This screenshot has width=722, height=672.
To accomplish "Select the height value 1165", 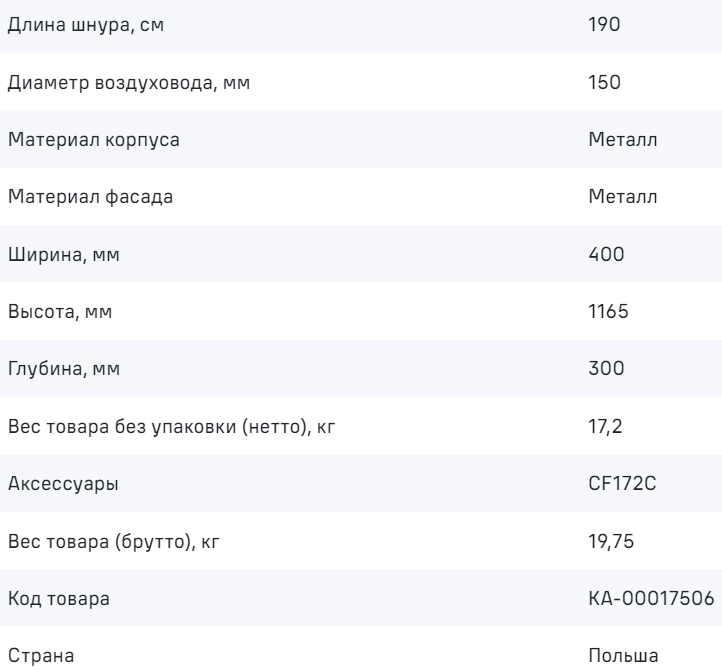I will click(x=609, y=313).
